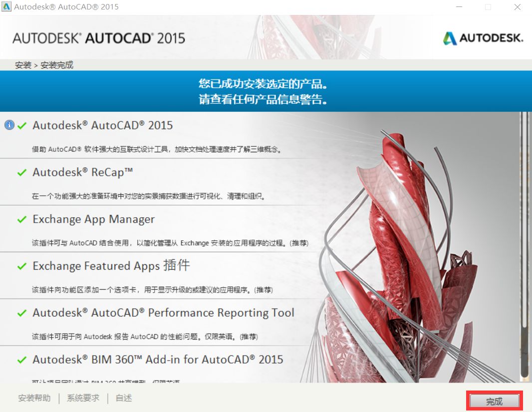Viewport: 532px width, 412px height.
Task: Click the description starting with 在一个功能强大的准备环境中
Action: [148, 196]
